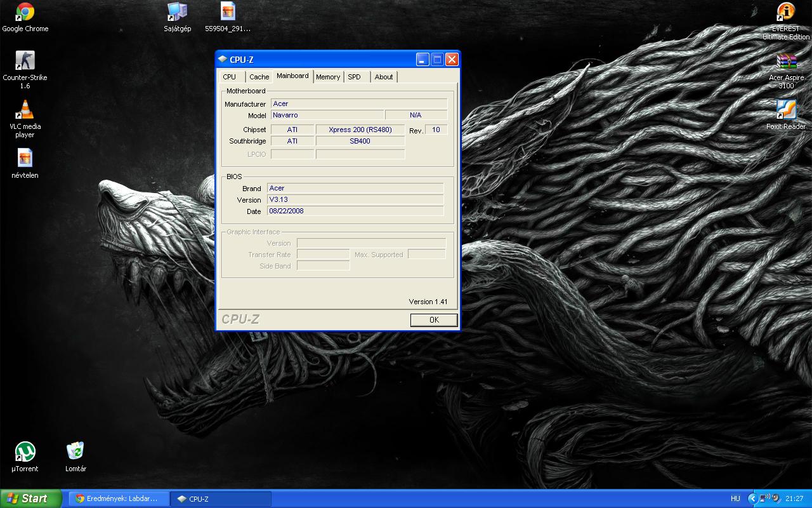Click the CPU-Z title bar icon
Image resolution: width=812 pixels, height=508 pixels.
[223, 60]
